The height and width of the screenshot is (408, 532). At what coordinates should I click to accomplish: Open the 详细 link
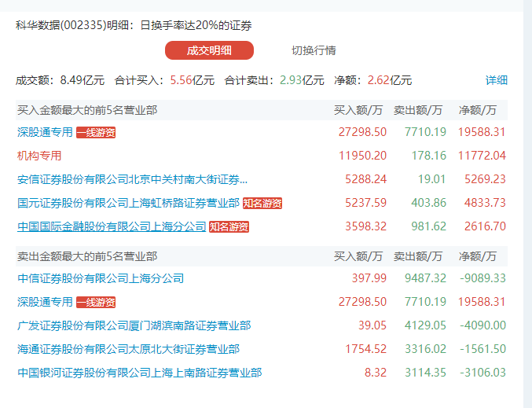(x=497, y=80)
